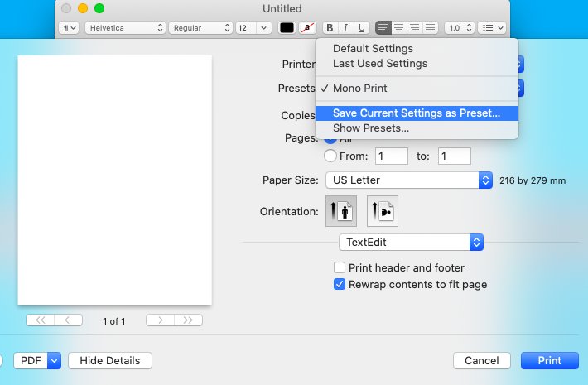Screen dimensions: 588x385
Task: Center align the text
Action: (x=398, y=27)
